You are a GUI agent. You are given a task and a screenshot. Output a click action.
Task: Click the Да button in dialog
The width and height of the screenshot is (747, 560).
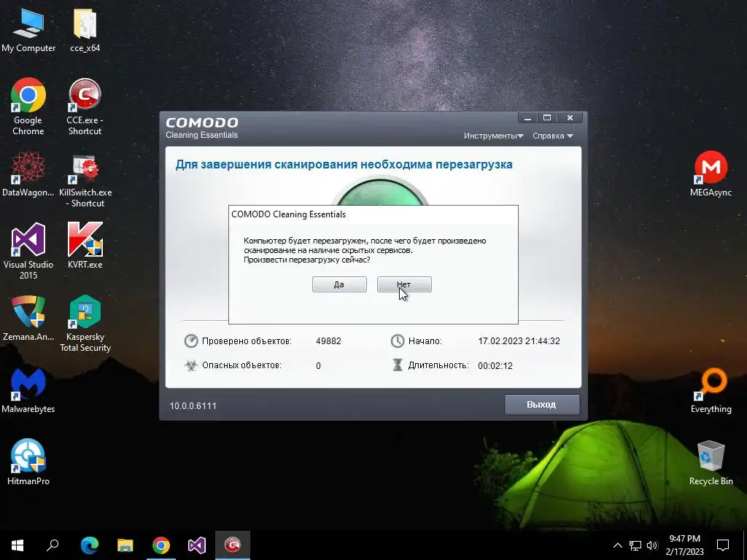pyautogui.click(x=339, y=284)
